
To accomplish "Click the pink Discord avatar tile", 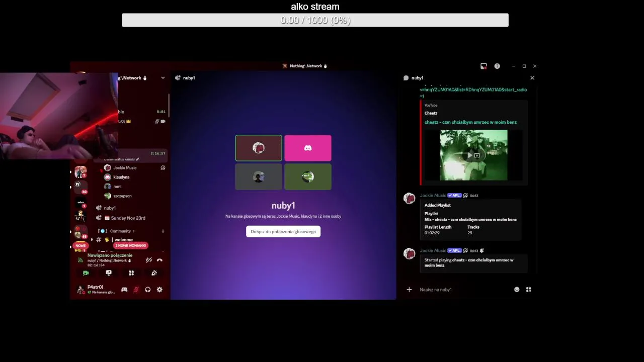I will pos(308,148).
